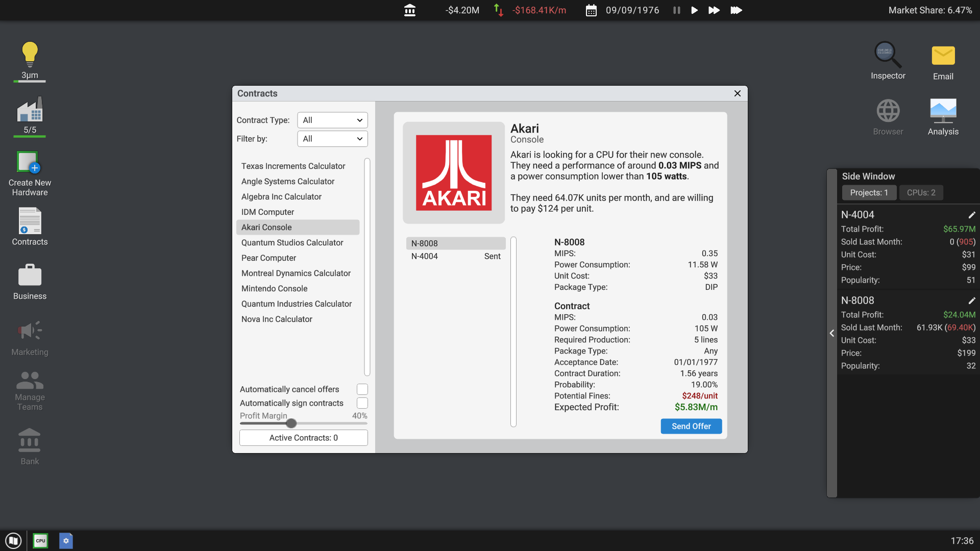Collapse the Side Window with the arrow
Image resolution: width=980 pixels, height=551 pixels.
tap(832, 333)
